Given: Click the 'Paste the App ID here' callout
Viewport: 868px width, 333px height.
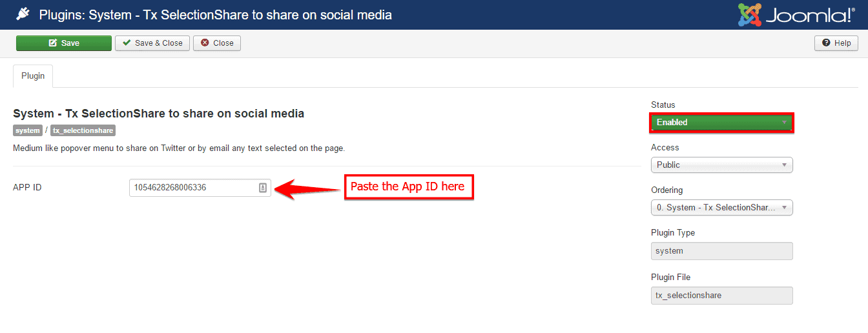Looking at the screenshot, I should pos(408,187).
